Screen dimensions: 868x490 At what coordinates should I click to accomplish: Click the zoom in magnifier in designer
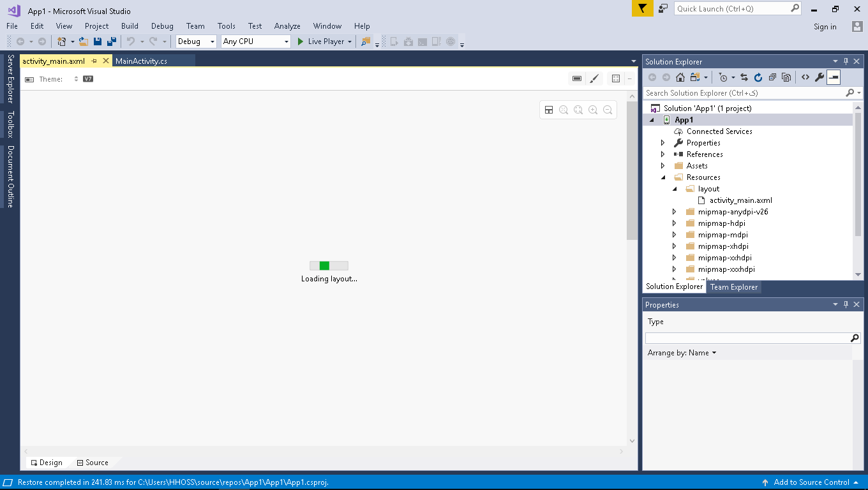pos(593,110)
